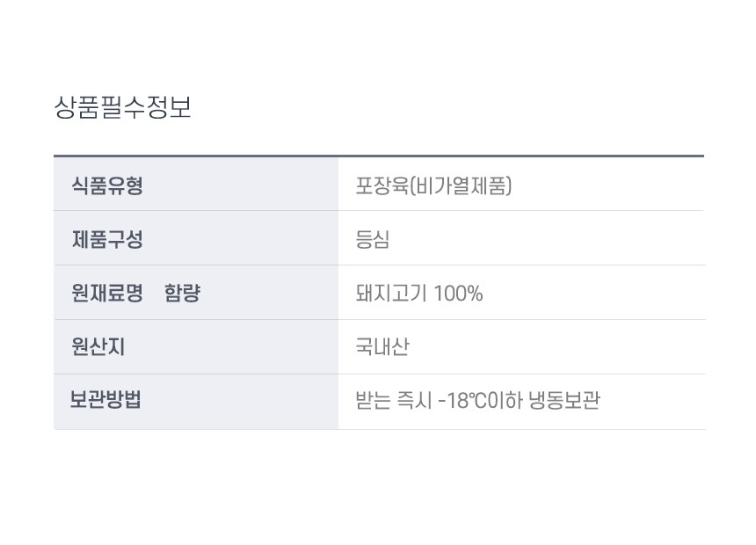Select the 원산지 label cell

point(98,347)
